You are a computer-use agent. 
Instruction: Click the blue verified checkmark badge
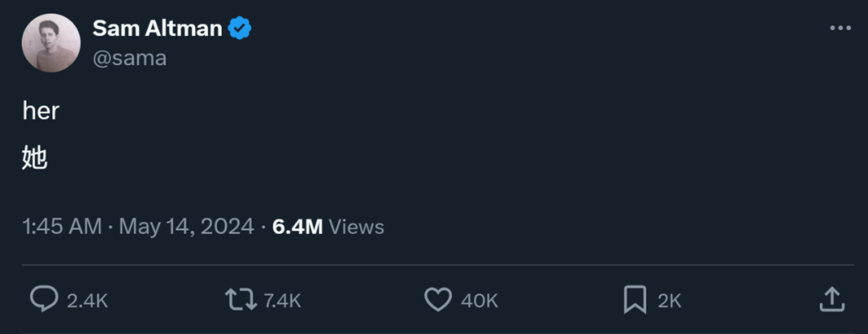(x=240, y=28)
